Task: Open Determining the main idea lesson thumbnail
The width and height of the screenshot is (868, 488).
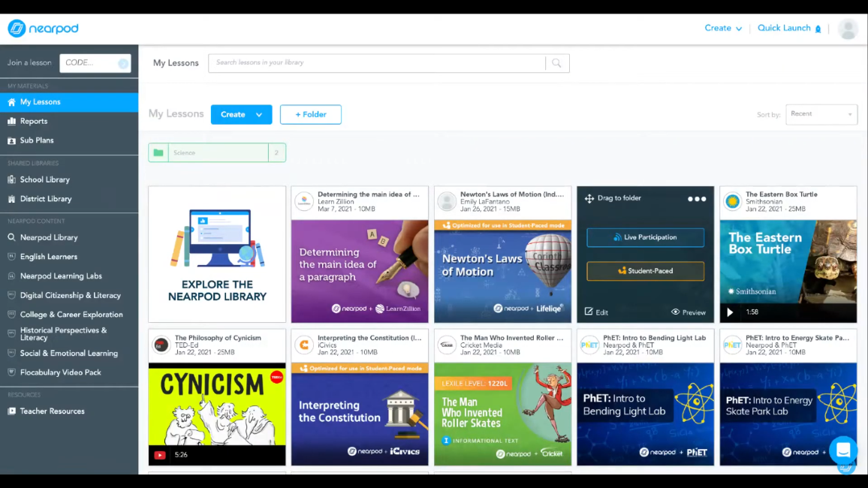Action: [x=360, y=271]
